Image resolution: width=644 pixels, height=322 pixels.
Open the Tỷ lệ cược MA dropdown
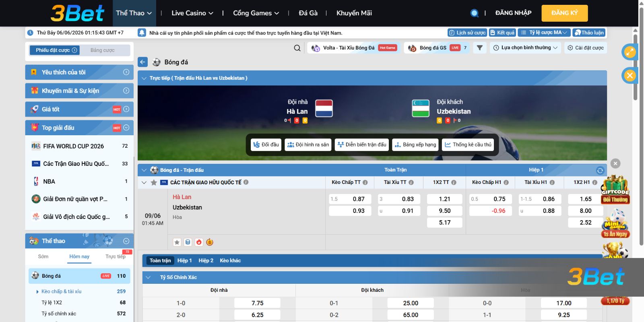tap(544, 33)
